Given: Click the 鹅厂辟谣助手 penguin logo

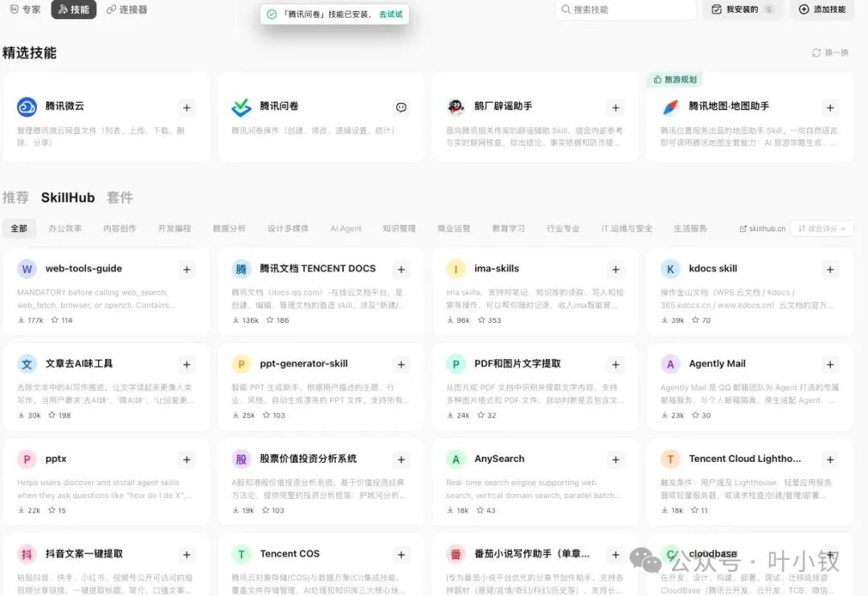Looking at the screenshot, I should (x=456, y=107).
